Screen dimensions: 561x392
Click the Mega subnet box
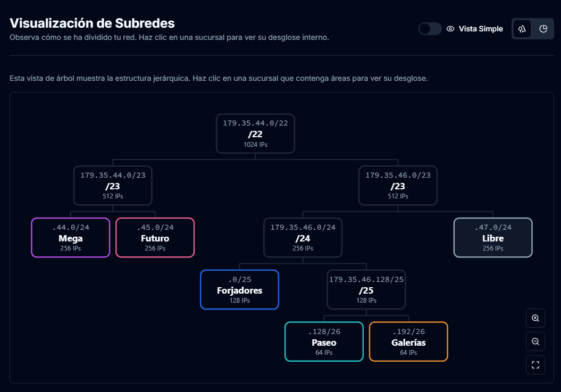coord(70,237)
